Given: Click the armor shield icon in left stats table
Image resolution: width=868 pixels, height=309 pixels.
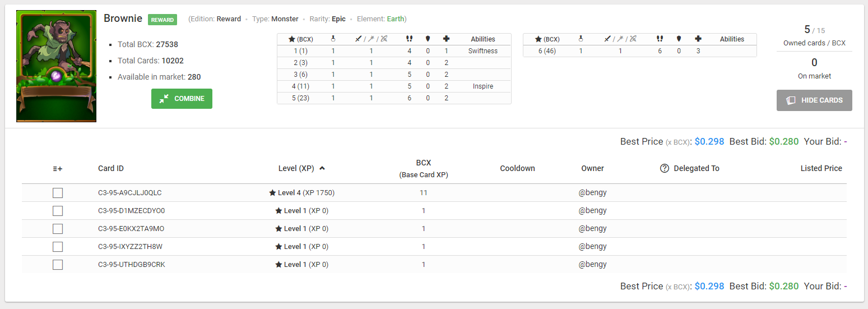Looking at the screenshot, I should click(428, 39).
